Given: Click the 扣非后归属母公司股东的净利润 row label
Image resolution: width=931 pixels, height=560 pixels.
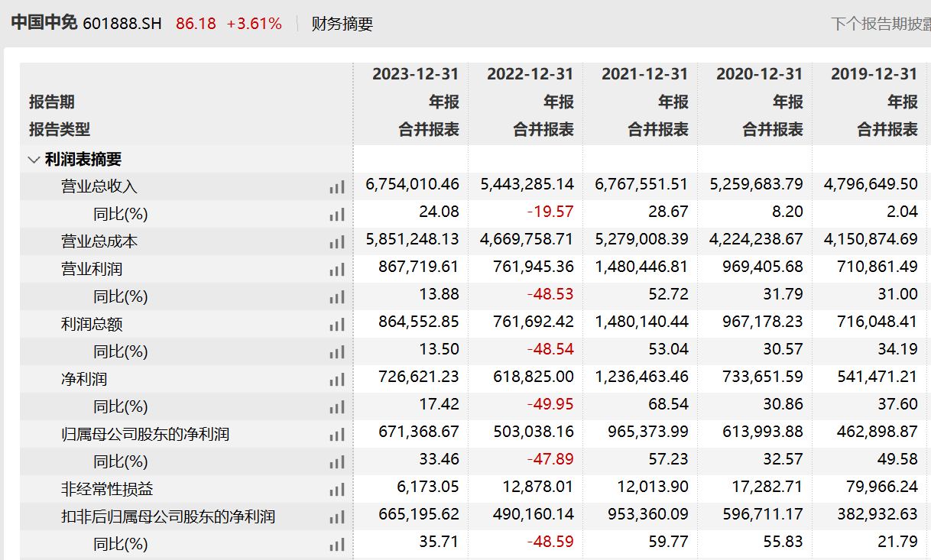Looking at the screenshot, I should coord(168,516).
